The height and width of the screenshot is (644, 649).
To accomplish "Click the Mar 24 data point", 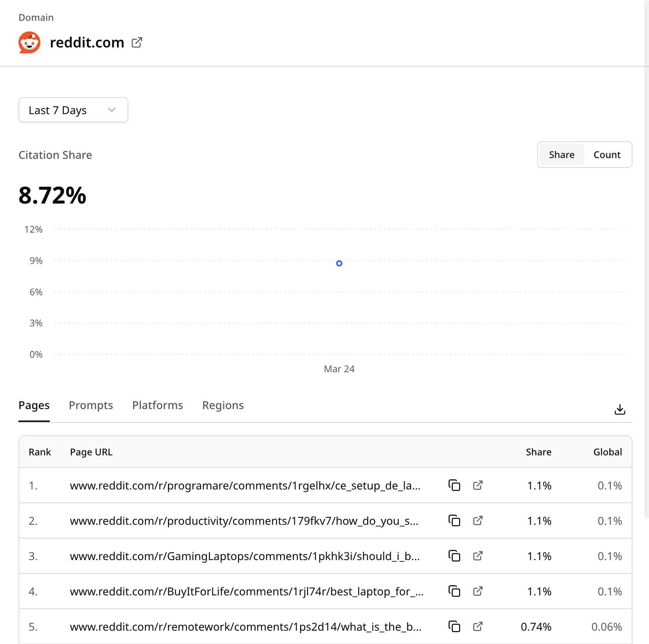I will pos(339,264).
